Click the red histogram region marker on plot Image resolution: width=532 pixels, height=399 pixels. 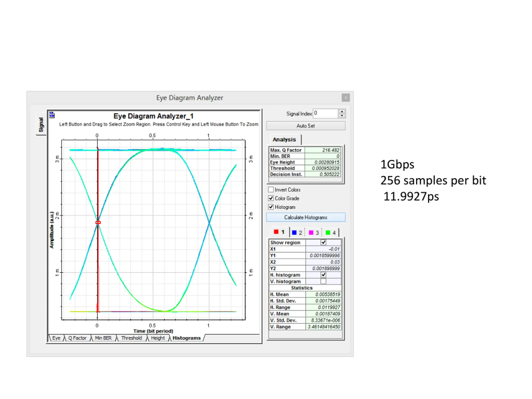coord(98,223)
